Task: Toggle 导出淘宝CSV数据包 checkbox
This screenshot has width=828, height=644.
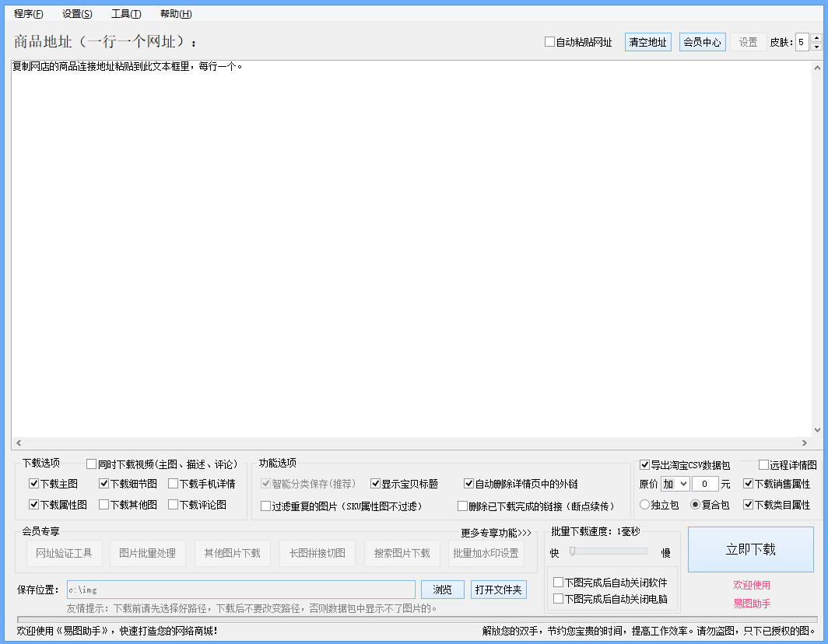Action: coord(644,464)
